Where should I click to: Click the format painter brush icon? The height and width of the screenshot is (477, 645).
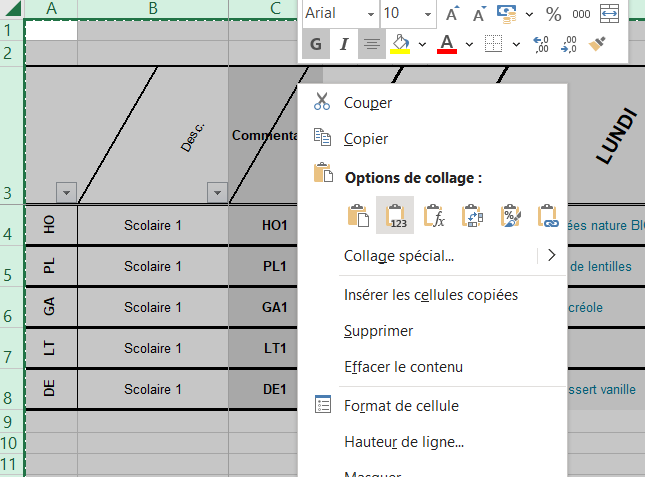coord(598,44)
